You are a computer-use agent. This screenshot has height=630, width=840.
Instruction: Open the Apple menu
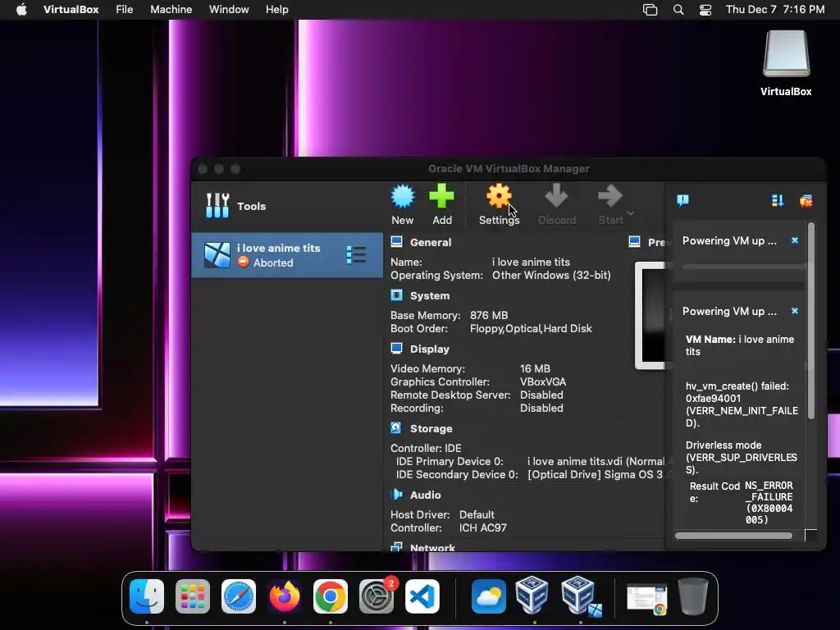pos(21,10)
